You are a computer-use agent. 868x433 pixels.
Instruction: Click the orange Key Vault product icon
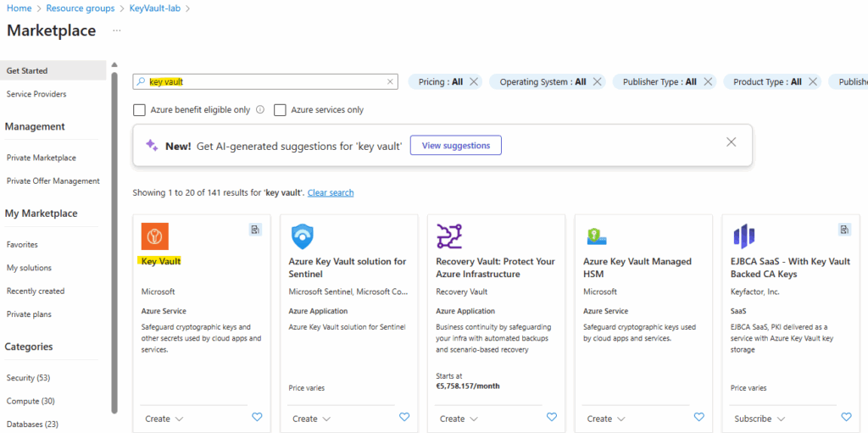point(155,236)
